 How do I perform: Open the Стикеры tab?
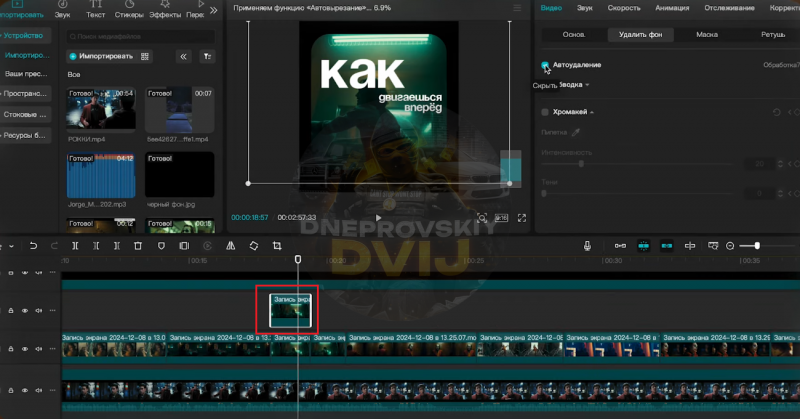129,10
